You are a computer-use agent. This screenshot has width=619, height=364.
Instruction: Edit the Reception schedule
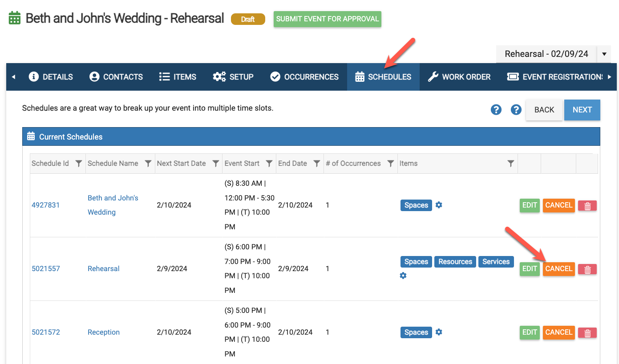click(529, 332)
